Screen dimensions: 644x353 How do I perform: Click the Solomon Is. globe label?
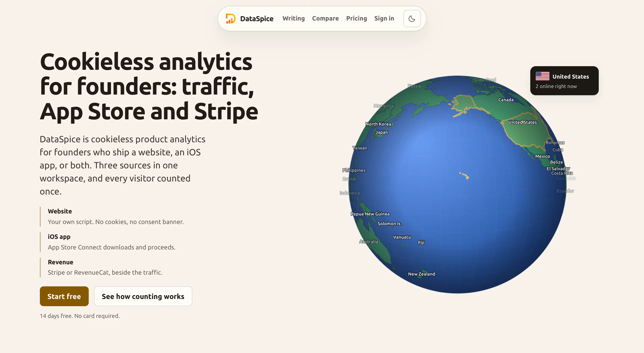click(390, 224)
